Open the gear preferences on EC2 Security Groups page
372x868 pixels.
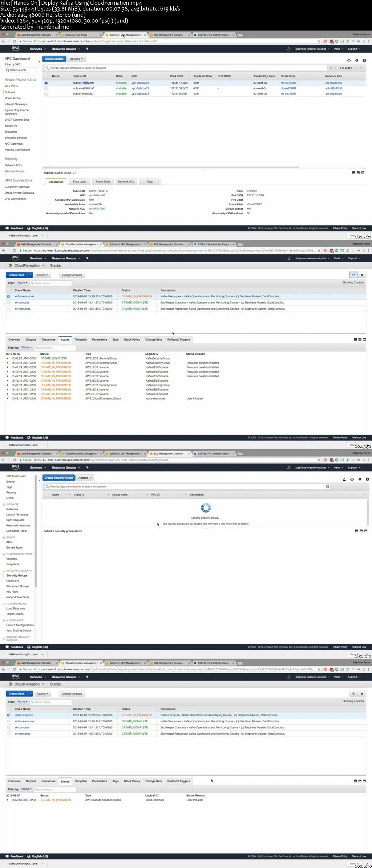[360, 479]
